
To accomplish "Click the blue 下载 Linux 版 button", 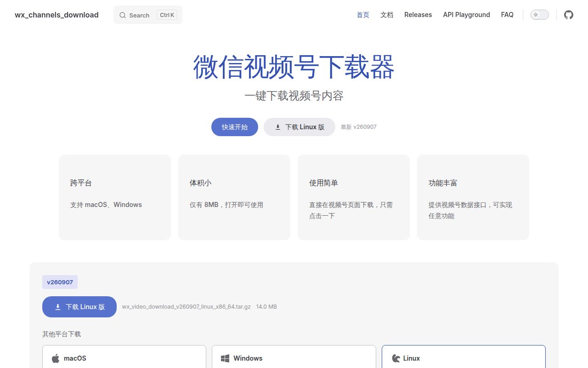I will [79, 307].
